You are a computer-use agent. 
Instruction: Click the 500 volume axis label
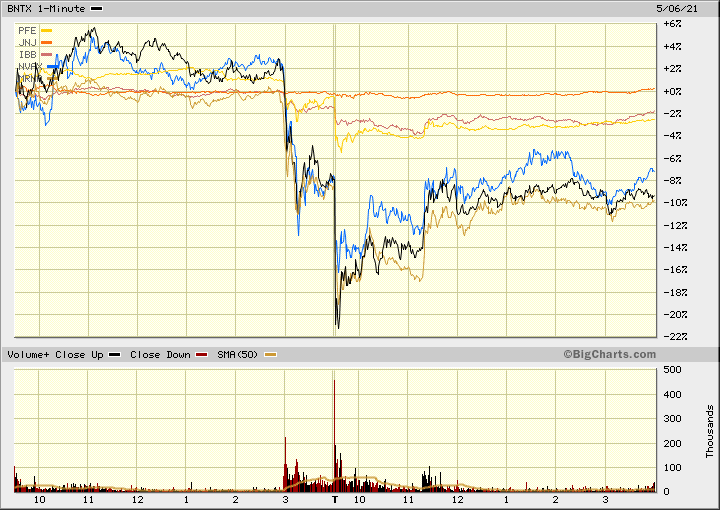click(672, 370)
